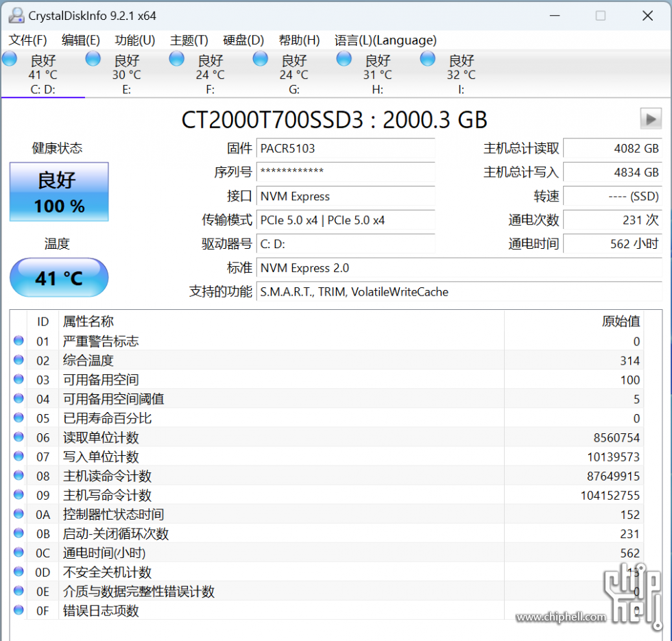Click the status dot for attribute 05

[x=19, y=418]
